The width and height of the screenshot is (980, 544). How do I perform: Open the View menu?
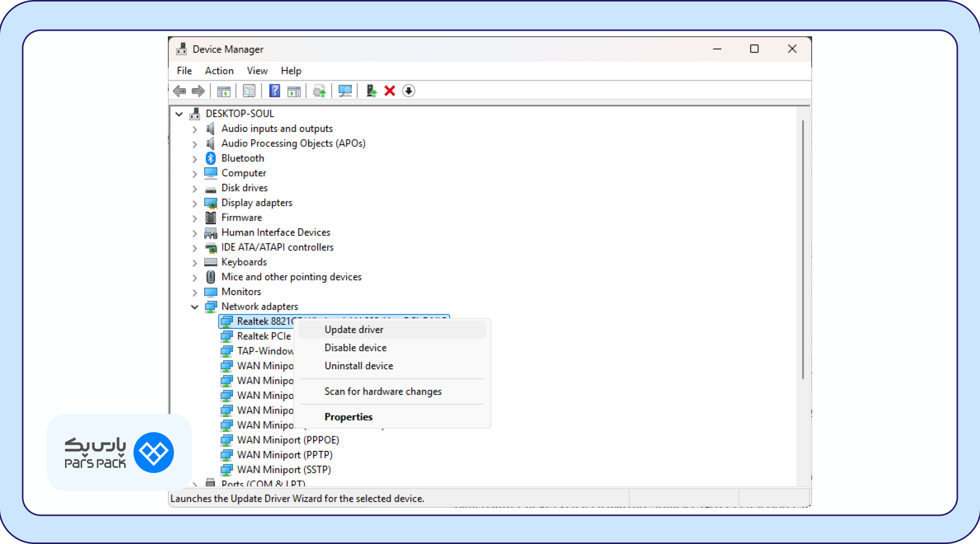[257, 71]
